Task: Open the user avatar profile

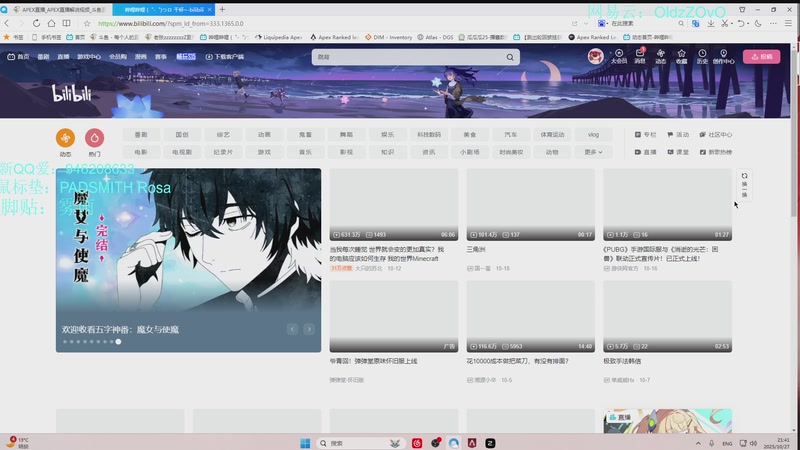Action: pyautogui.click(x=595, y=56)
